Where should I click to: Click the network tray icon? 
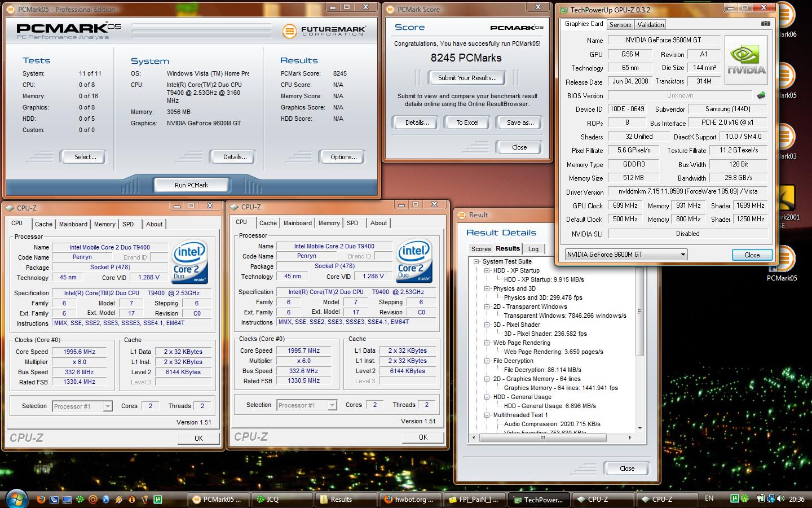[x=771, y=498]
